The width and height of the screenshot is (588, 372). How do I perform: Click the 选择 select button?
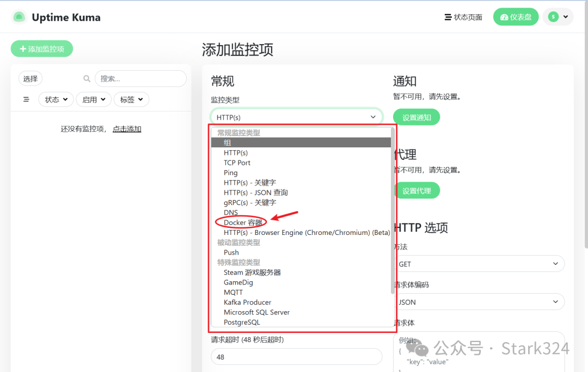pos(30,79)
